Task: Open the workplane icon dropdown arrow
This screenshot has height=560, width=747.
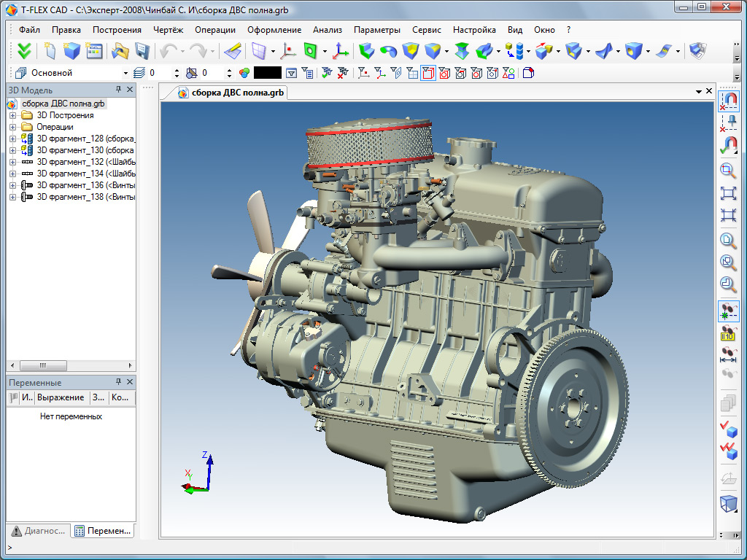Action: [273, 51]
